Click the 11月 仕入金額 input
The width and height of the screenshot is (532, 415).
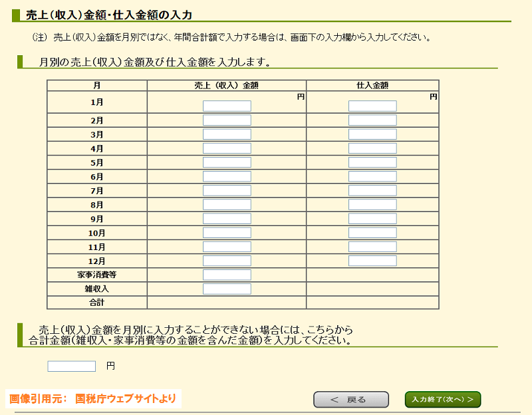372,247
